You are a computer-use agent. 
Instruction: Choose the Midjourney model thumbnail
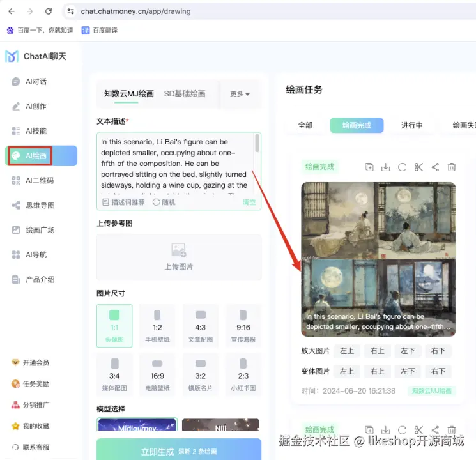coord(137,424)
